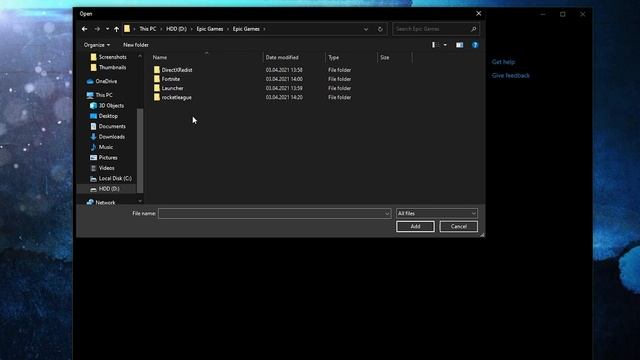Select HDD (D:) in the breadcrumb path

pos(176,29)
